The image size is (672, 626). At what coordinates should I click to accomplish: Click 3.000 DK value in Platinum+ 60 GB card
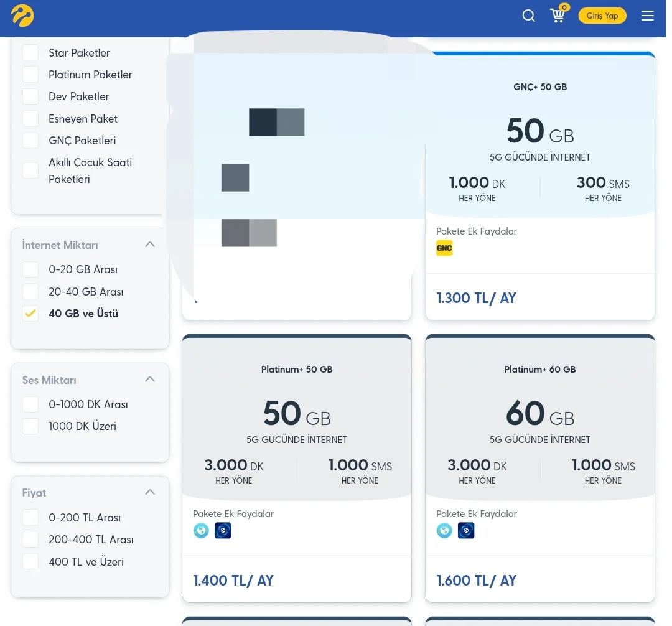477,465
